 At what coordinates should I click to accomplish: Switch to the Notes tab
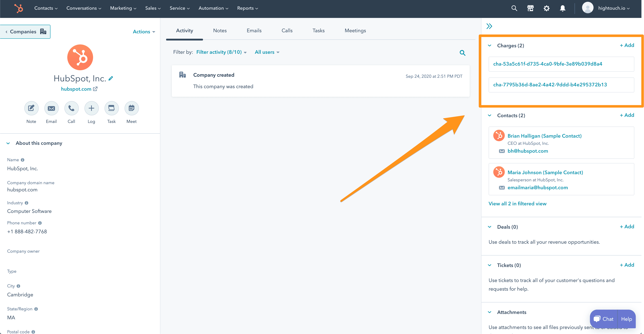[x=220, y=30]
